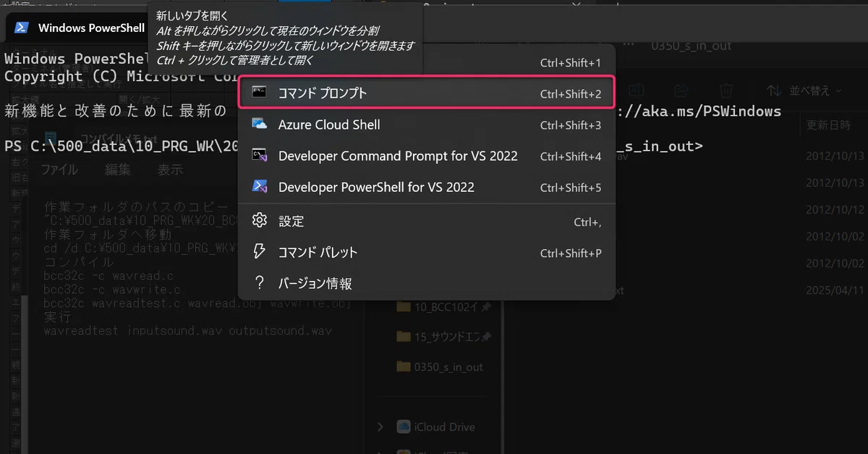Image resolution: width=868 pixels, height=454 pixels.
Task: Expand the iCloud Drive chevron
Action: pyautogui.click(x=381, y=427)
